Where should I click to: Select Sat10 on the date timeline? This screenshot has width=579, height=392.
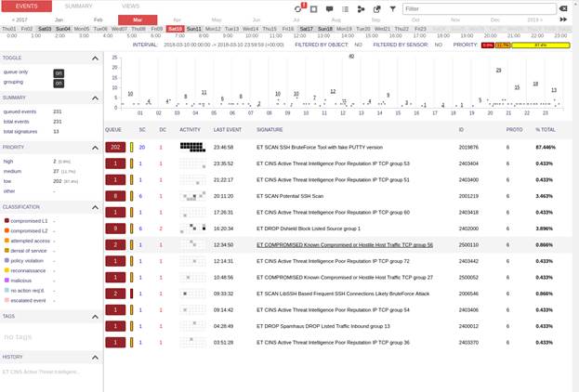[x=176, y=29]
